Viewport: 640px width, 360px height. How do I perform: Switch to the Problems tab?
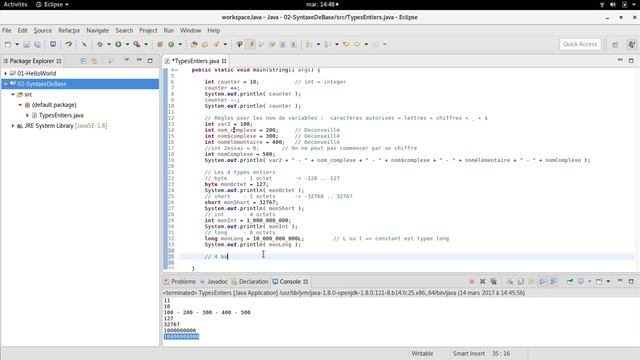[x=180, y=282]
